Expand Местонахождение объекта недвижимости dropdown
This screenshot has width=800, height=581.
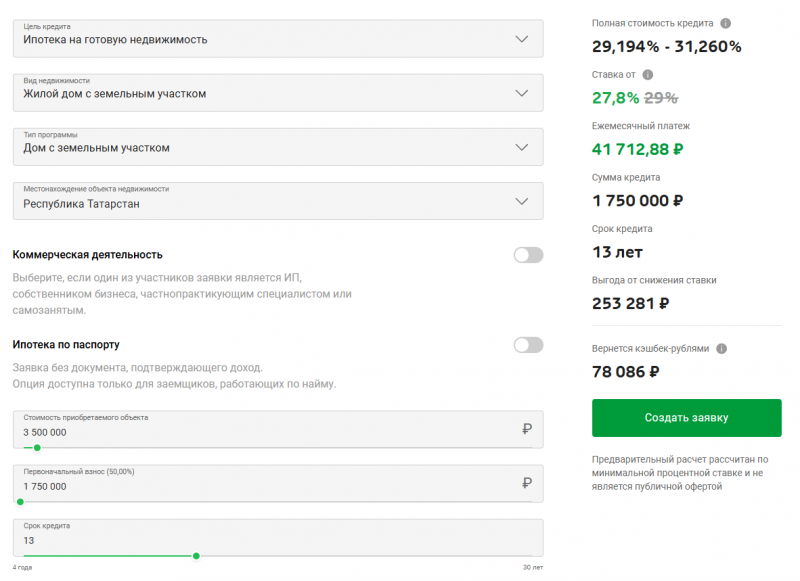click(278, 201)
